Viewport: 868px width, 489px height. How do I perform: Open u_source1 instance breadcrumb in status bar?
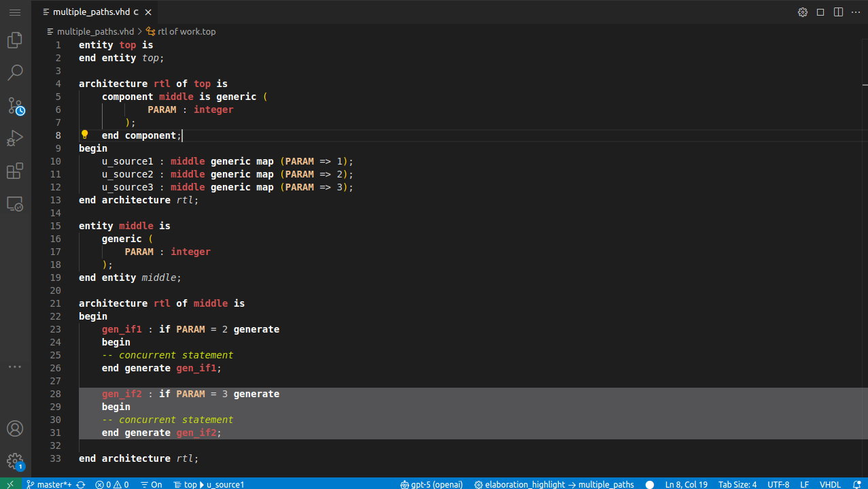coord(225,484)
